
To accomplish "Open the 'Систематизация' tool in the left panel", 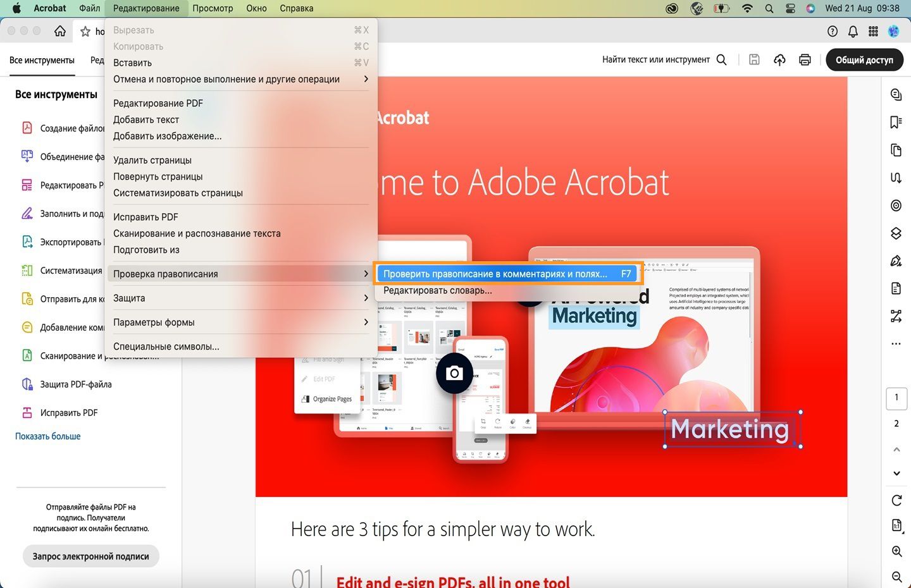I will pyautogui.click(x=61, y=271).
